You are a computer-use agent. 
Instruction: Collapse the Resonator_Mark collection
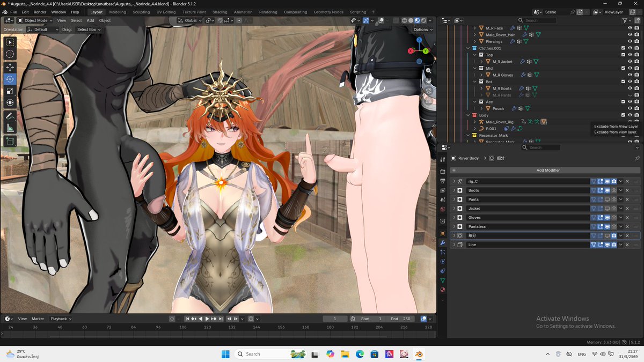click(468, 135)
